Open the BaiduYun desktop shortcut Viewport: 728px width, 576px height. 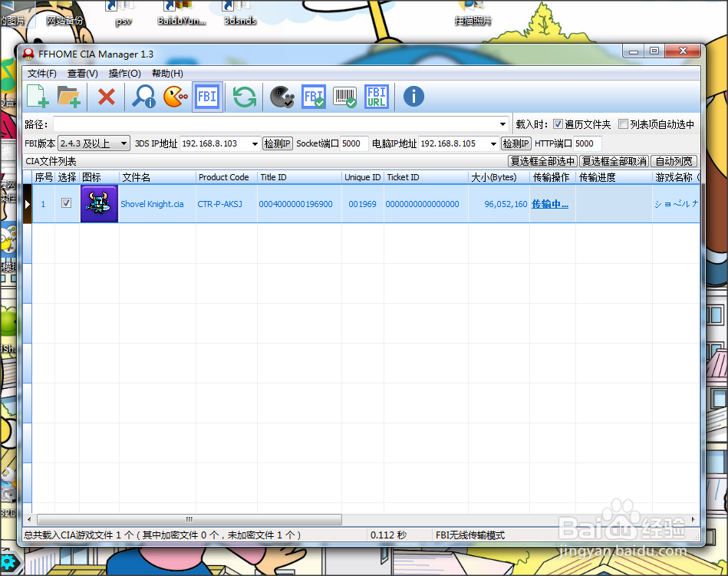coord(181,13)
